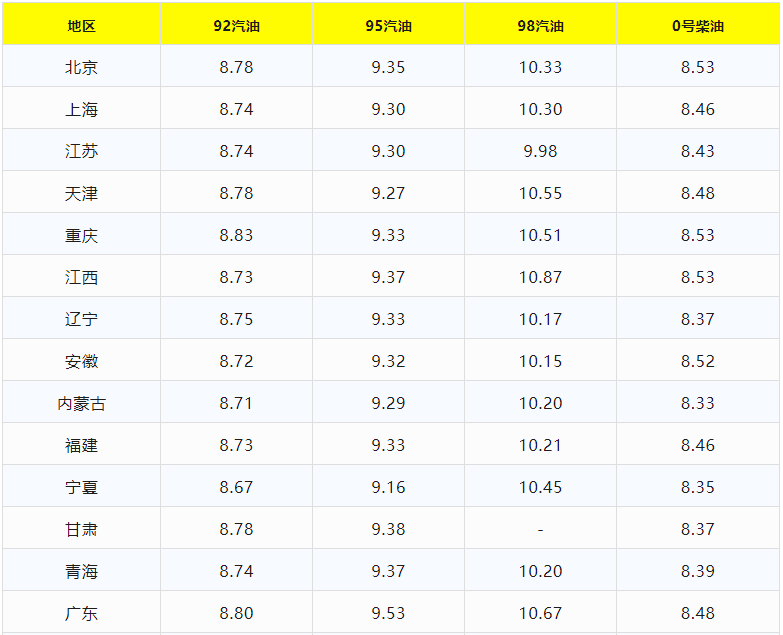Click 江西's 98汽油 price 10.87
Image resolution: width=783 pixels, height=635 pixels.
540,277
